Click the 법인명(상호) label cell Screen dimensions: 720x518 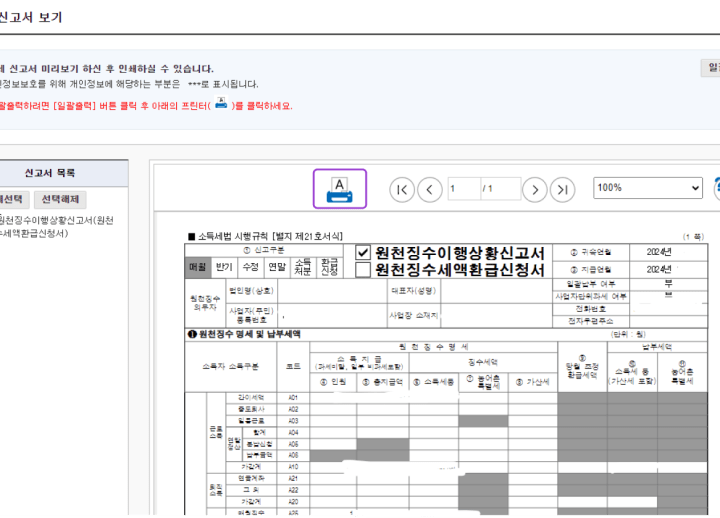pyautogui.click(x=252, y=291)
